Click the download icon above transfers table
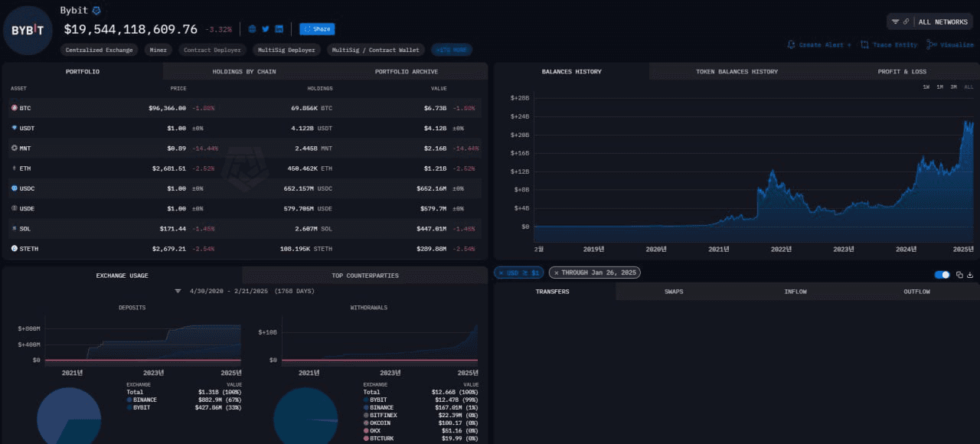Screen dimensions: 980x444 [970, 275]
